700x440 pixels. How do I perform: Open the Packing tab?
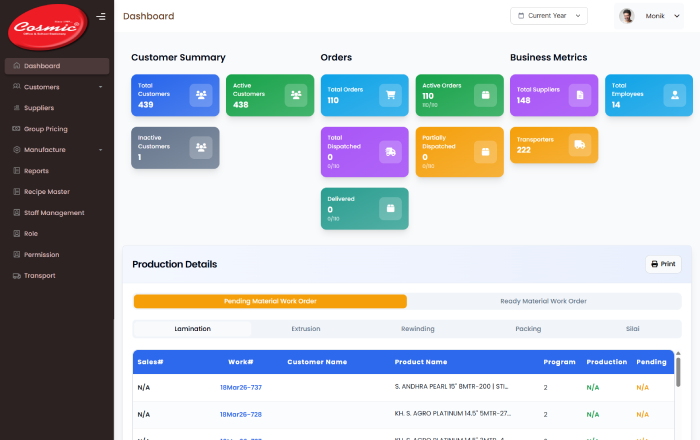click(x=528, y=328)
